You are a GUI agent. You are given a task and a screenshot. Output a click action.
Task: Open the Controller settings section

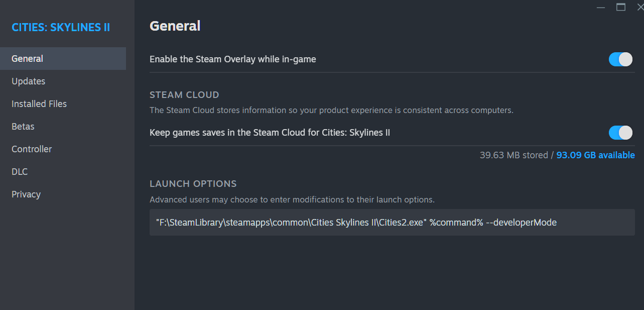coord(31,149)
